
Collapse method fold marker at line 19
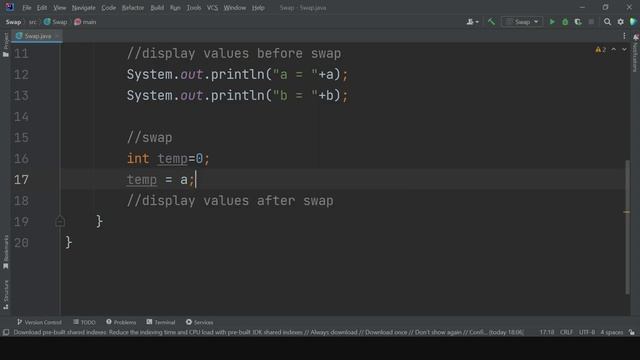(60, 221)
